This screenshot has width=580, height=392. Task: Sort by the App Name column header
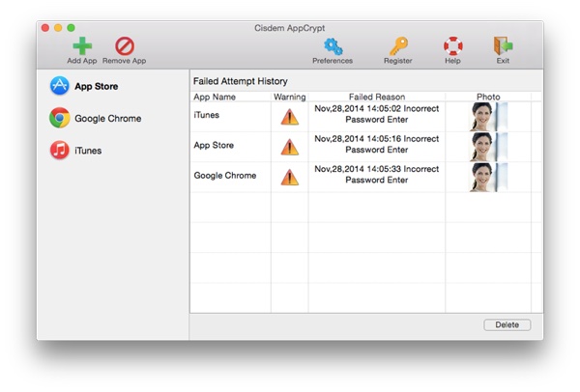coord(215,97)
